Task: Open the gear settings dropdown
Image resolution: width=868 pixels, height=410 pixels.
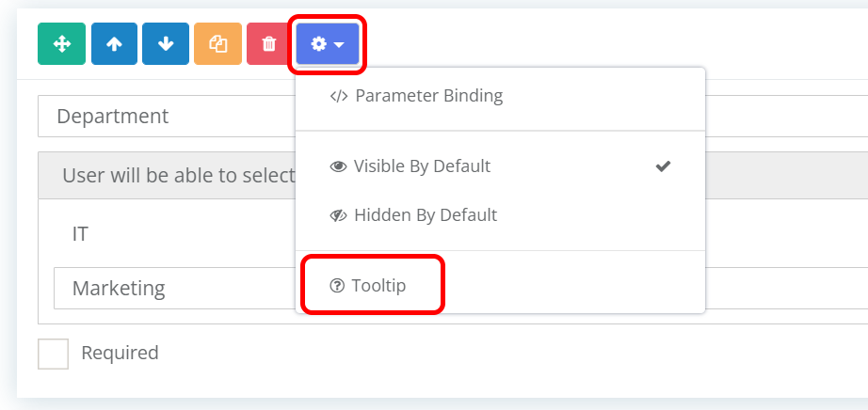Action: coord(328,43)
